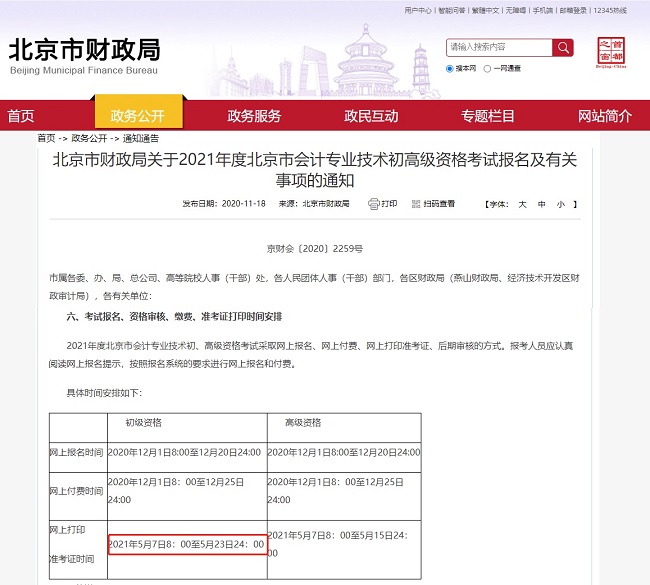
Task: Click the 北京市财政局 site logo
Action: [x=85, y=56]
